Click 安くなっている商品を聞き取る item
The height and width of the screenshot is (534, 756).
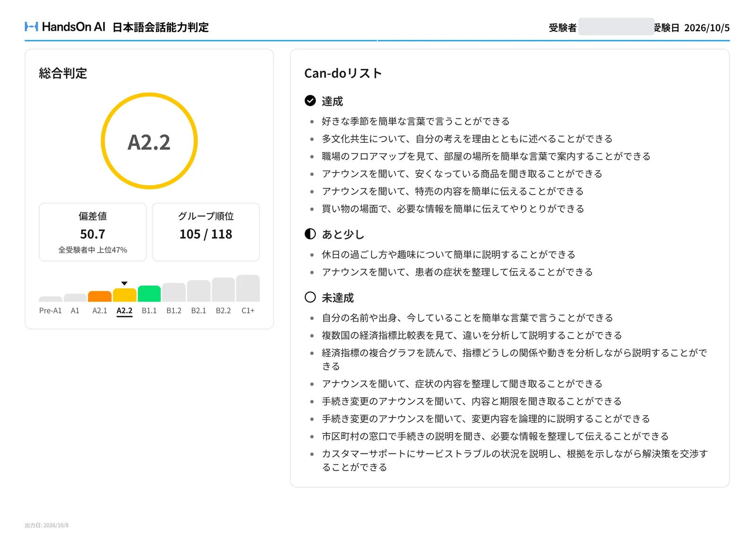[x=462, y=174]
